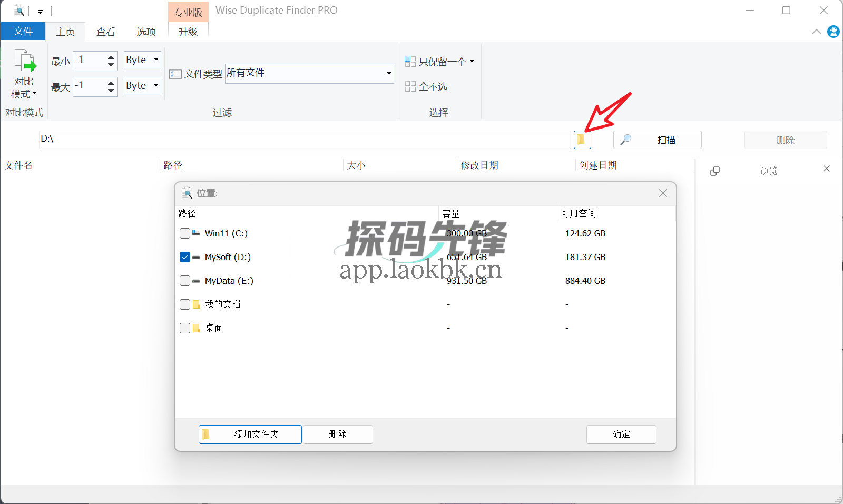Switch to the 主页 ribbon tab

click(x=65, y=32)
